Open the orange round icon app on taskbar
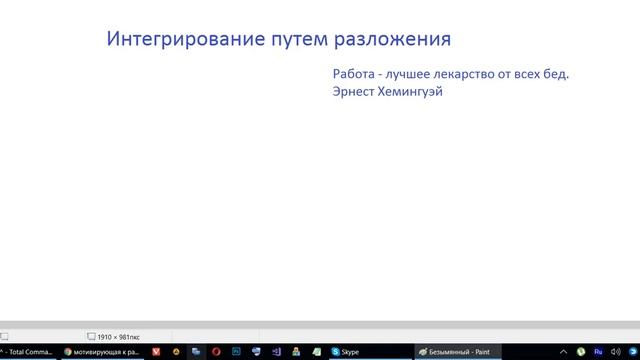Viewport: 640px width, 360px height. coord(176,352)
